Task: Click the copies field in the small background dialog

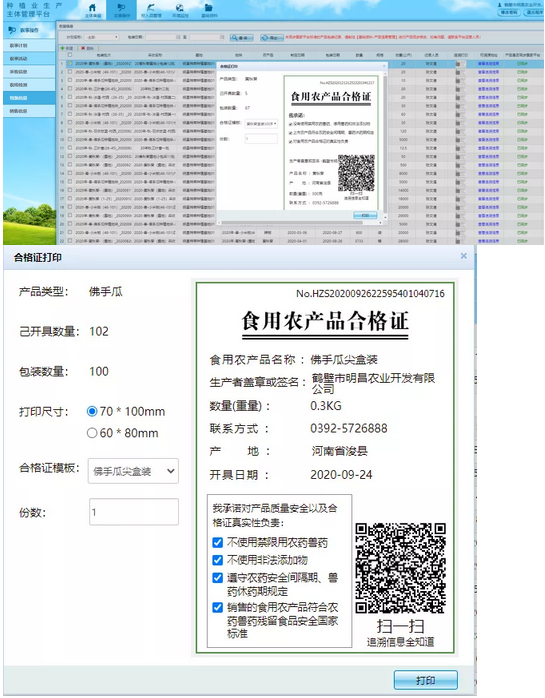Action: coord(261,138)
